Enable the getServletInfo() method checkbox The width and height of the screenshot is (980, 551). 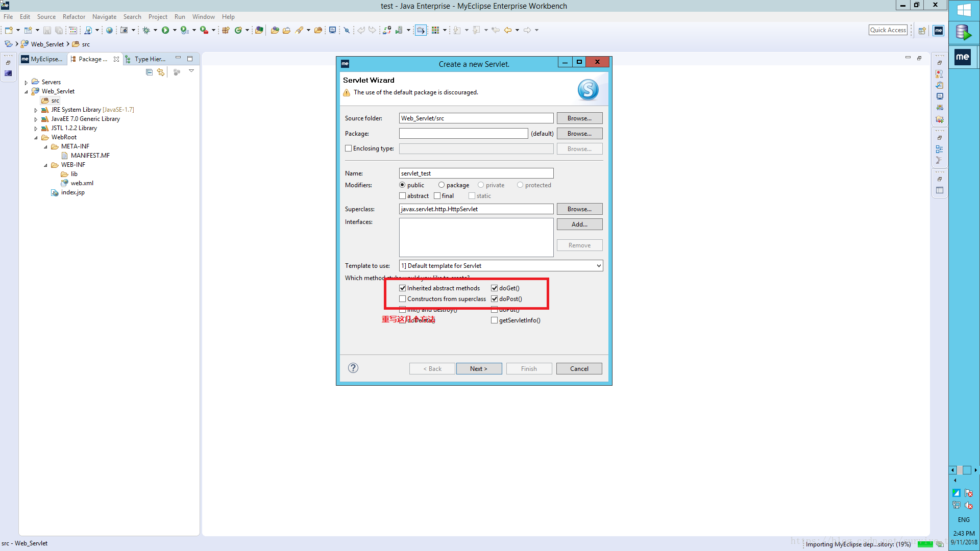click(494, 320)
